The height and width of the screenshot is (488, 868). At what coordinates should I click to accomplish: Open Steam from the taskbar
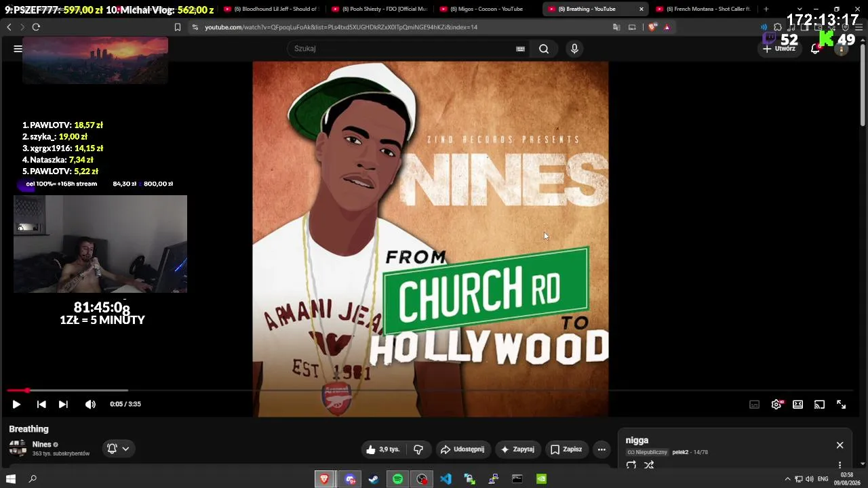click(374, 479)
